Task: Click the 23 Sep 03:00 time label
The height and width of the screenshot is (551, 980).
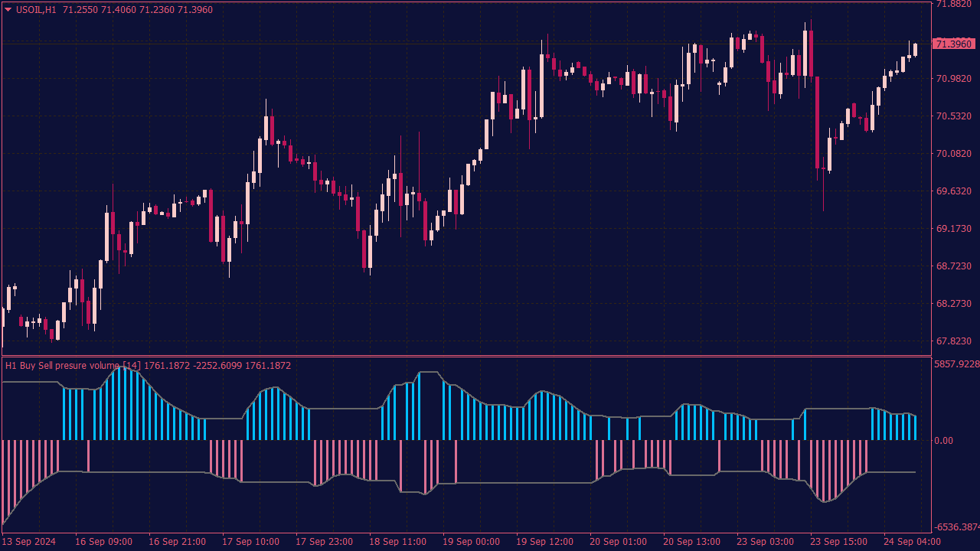Action: [765, 542]
